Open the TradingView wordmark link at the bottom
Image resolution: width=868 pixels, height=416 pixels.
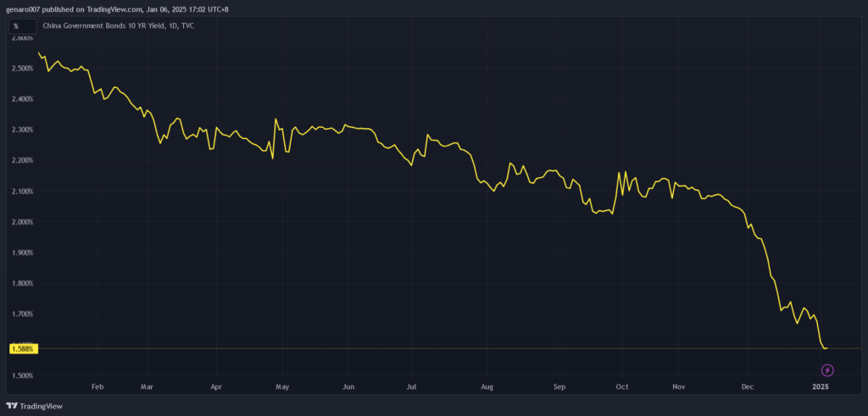[41, 406]
